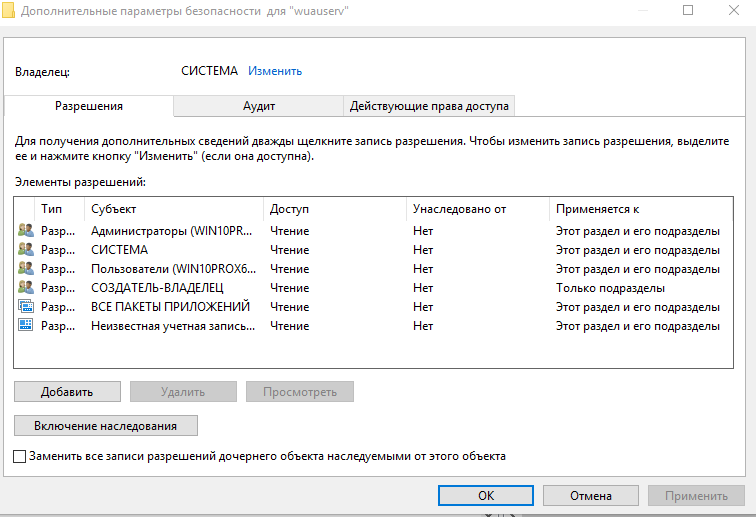
Task: Select the Администраторы (WIN10PR... entry
Action: click(x=374, y=231)
